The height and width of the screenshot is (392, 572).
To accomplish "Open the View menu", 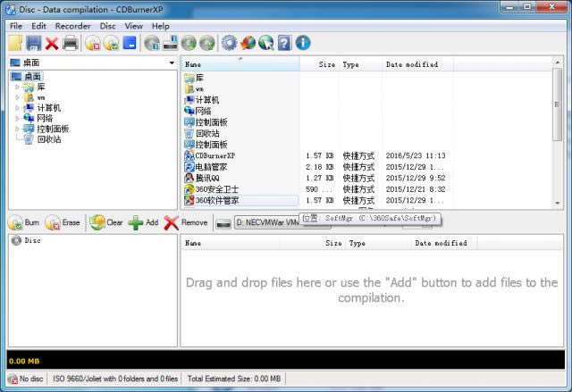I will [x=133, y=26].
